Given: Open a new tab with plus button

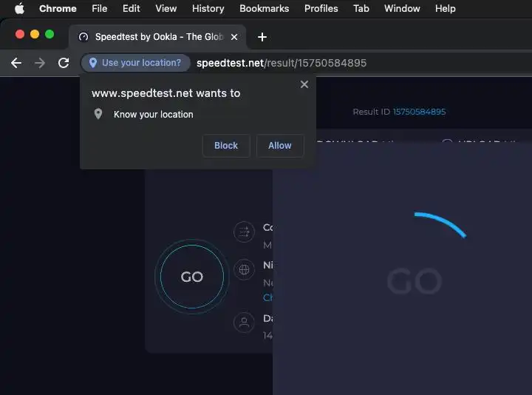Looking at the screenshot, I should point(262,37).
